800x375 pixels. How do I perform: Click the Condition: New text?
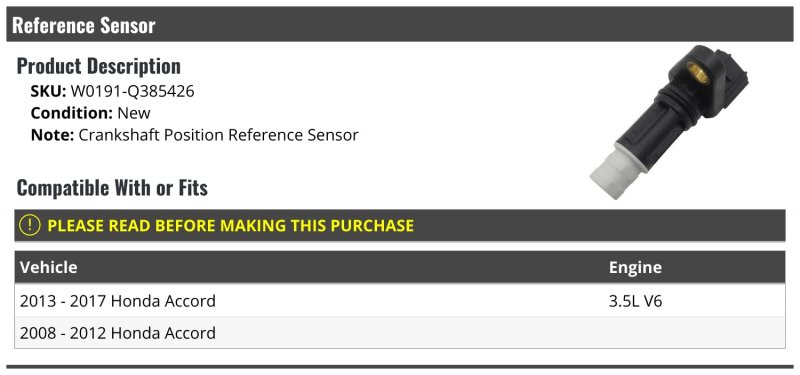tap(90, 113)
